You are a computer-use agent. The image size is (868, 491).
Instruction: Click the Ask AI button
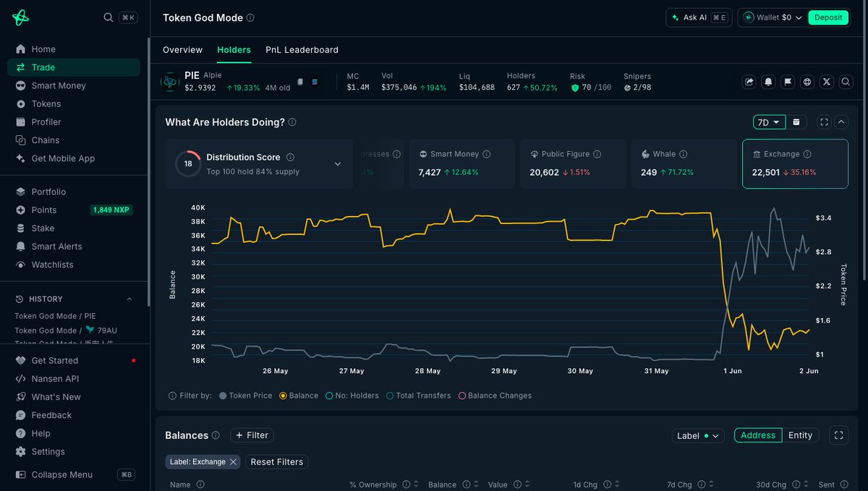699,17
